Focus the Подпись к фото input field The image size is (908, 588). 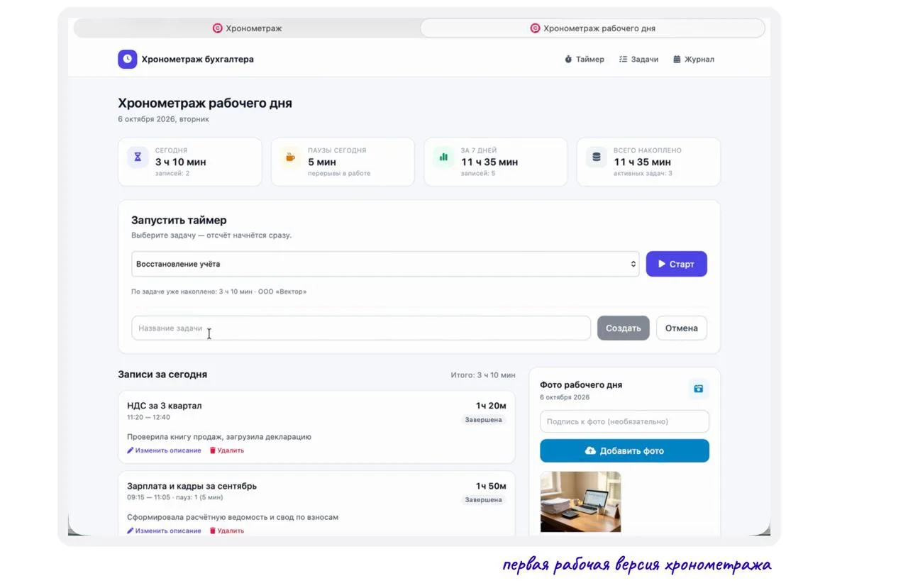[x=624, y=421]
